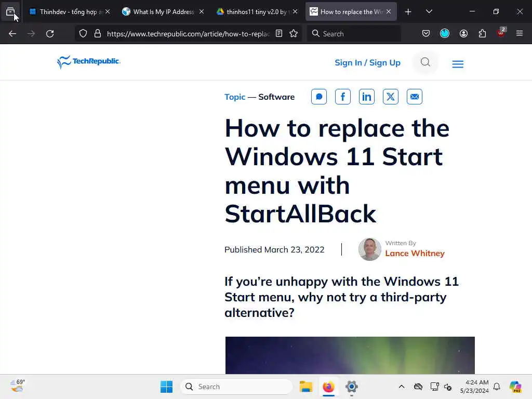Open the Software topic link
The height and width of the screenshot is (399, 532).
pos(276,97)
